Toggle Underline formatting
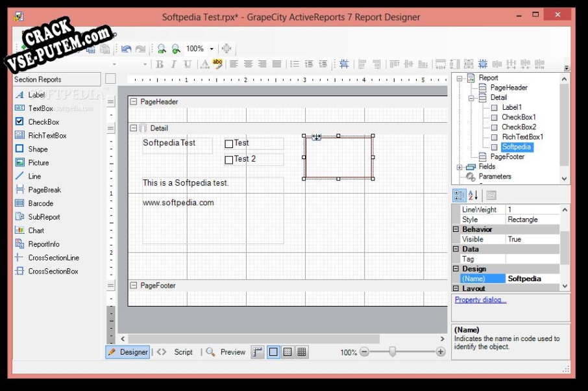588x391 pixels. click(x=188, y=64)
